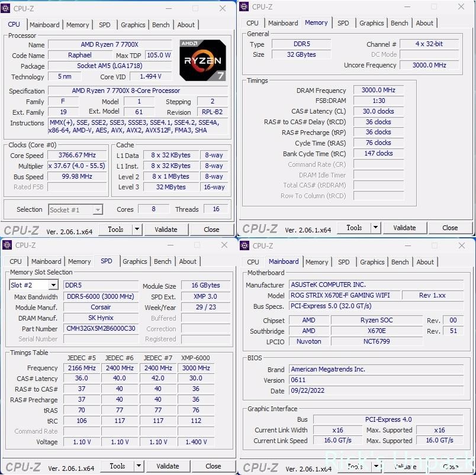
Task: Select the Memory tab in the Mainboard window
Action: point(317,262)
